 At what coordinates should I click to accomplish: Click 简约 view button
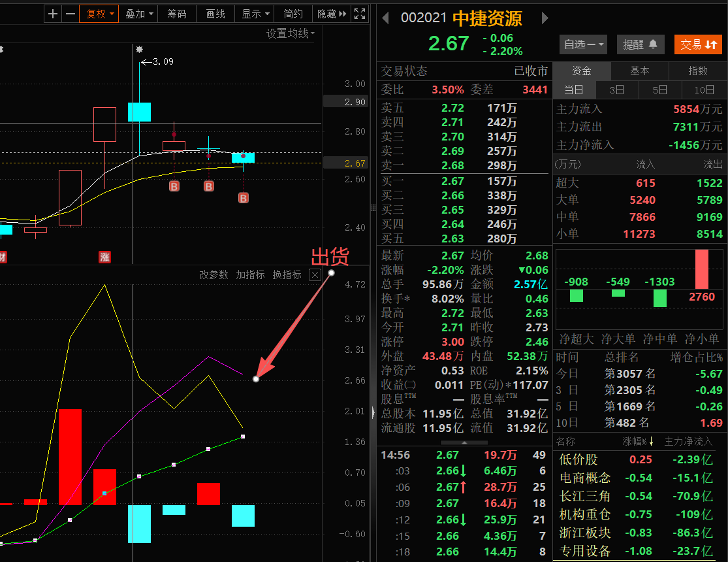click(x=293, y=14)
